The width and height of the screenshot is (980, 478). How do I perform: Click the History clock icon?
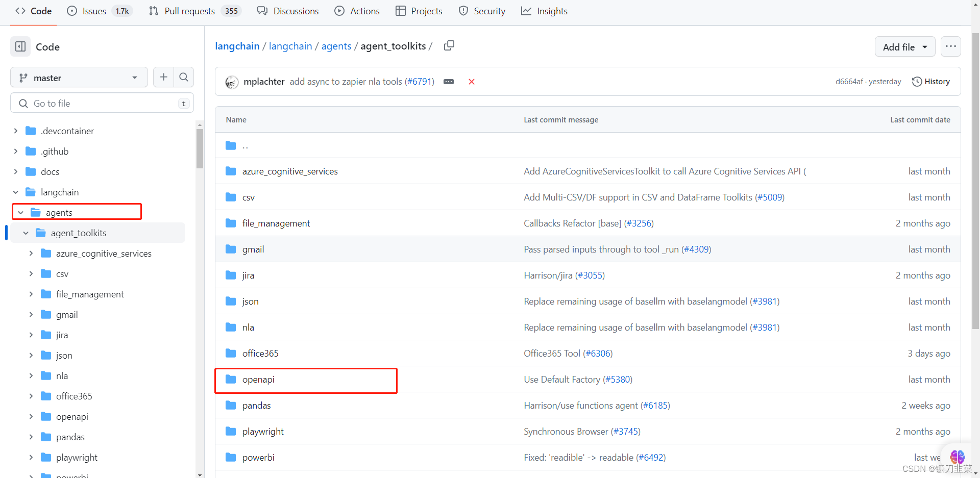917,82
